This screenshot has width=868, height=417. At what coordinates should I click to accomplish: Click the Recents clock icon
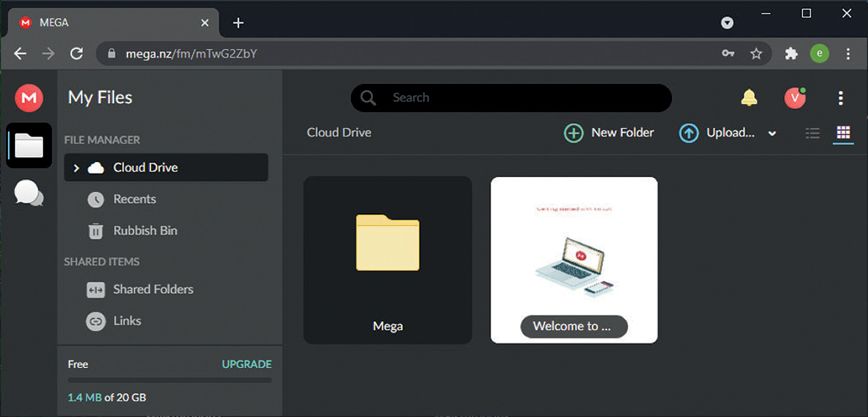[x=96, y=200]
